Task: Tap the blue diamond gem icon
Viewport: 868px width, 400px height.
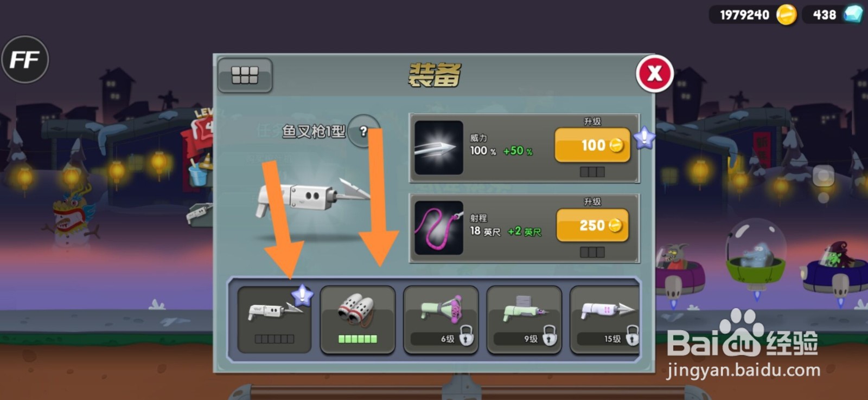Action: tap(853, 14)
